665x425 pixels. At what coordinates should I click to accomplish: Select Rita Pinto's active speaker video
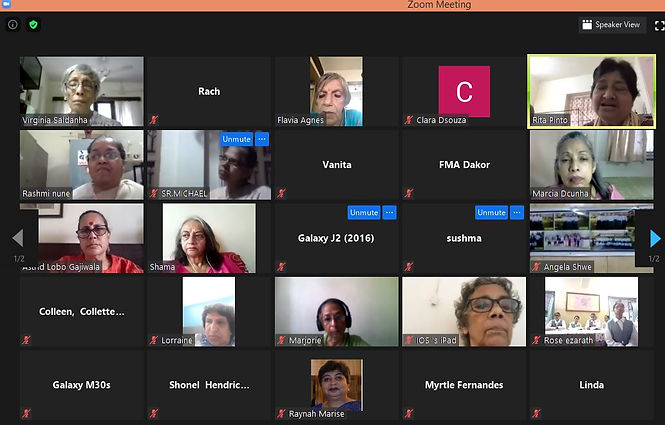pyautogui.click(x=592, y=91)
